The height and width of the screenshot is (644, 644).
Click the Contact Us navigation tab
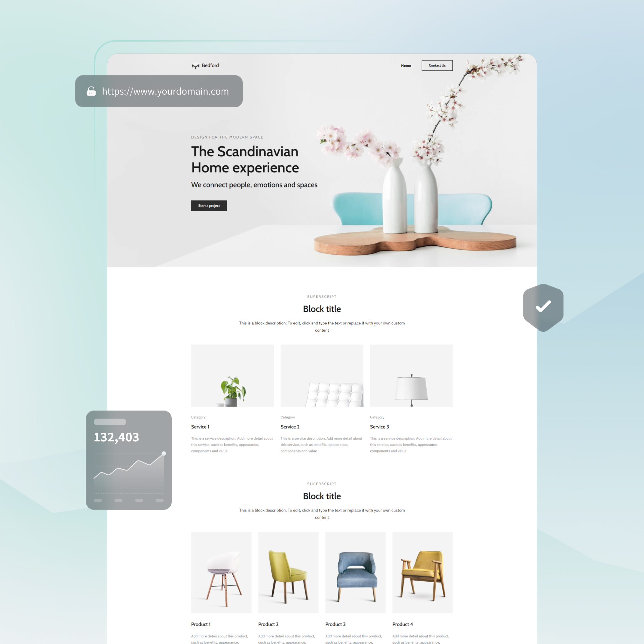coord(438,65)
